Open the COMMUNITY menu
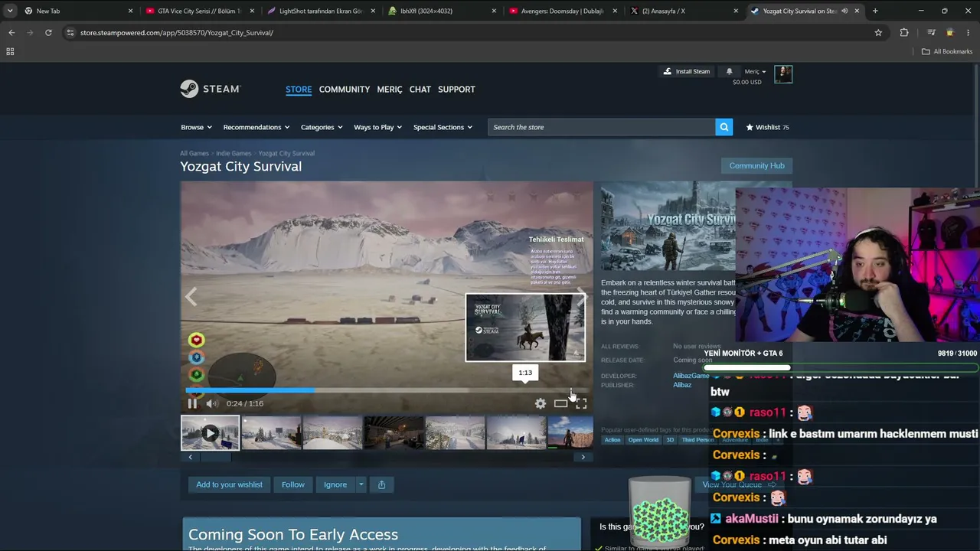 [x=345, y=90]
